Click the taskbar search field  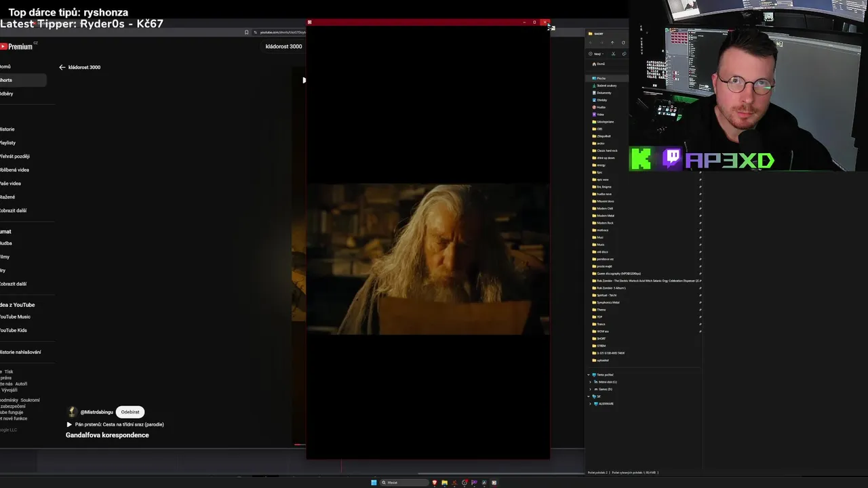point(405,483)
